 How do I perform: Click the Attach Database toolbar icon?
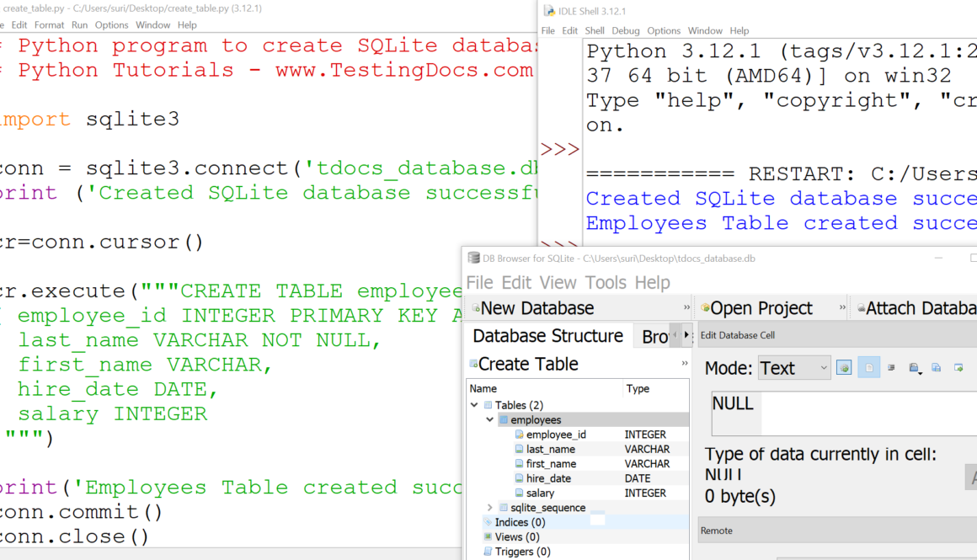click(x=861, y=309)
